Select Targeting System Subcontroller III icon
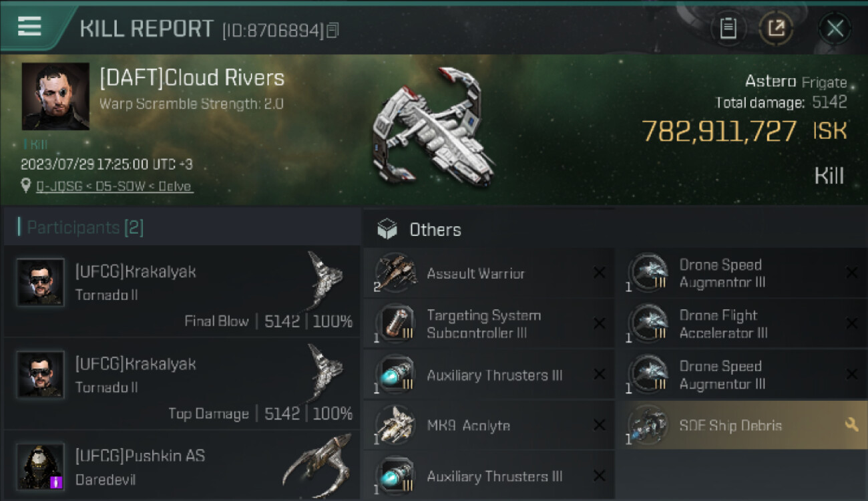Screen dimensions: 868x501 [x=396, y=324]
